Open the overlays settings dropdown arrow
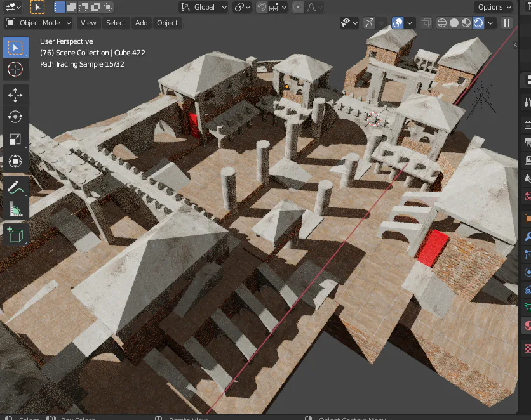Screen dimensions: 531x420 click(x=410, y=23)
